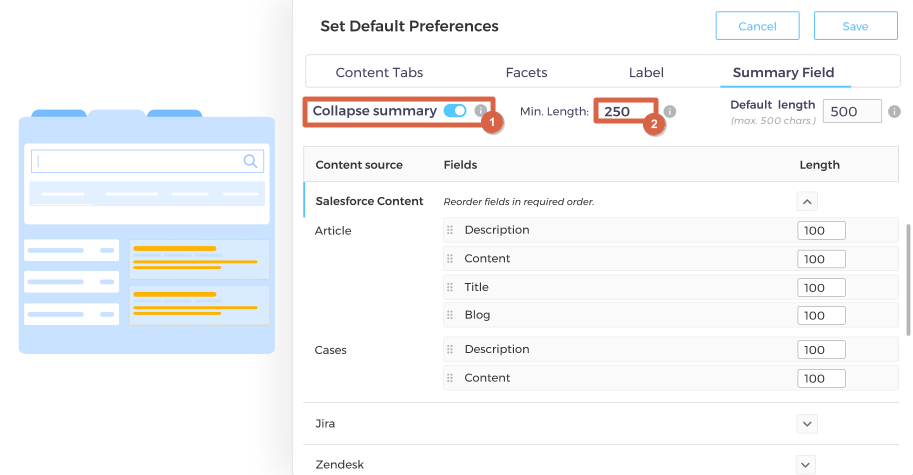The width and height of the screenshot is (913, 475).
Task: Click the Default length input field
Action: tap(851, 112)
